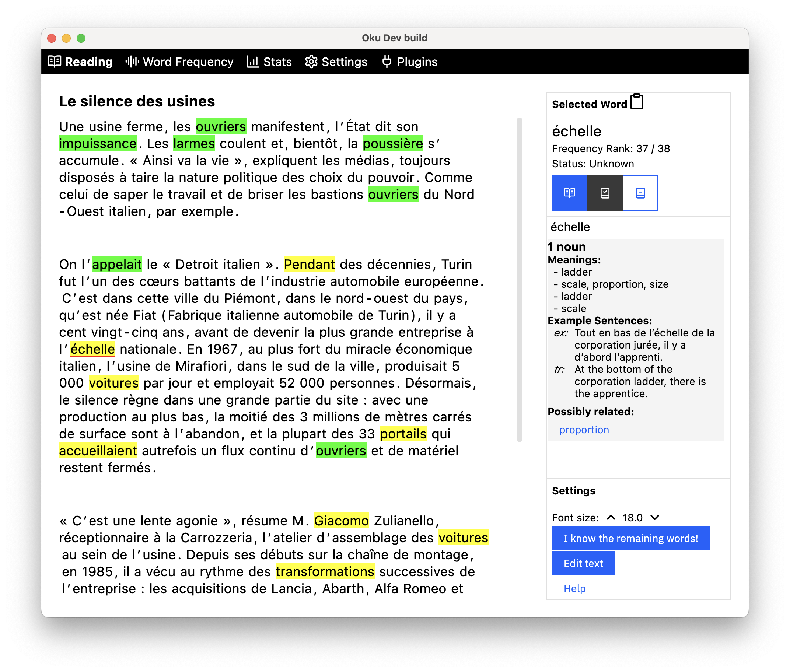Switch to Word Frequency tab
The height and width of the screenshot is (672, 790).
click(x=179, y=61)
